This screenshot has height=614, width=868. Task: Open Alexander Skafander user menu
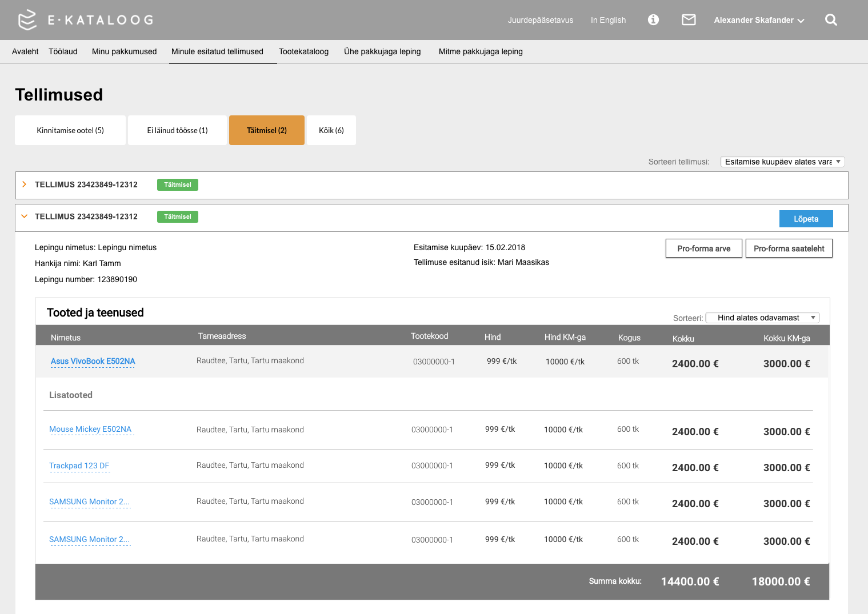point(758,20)
